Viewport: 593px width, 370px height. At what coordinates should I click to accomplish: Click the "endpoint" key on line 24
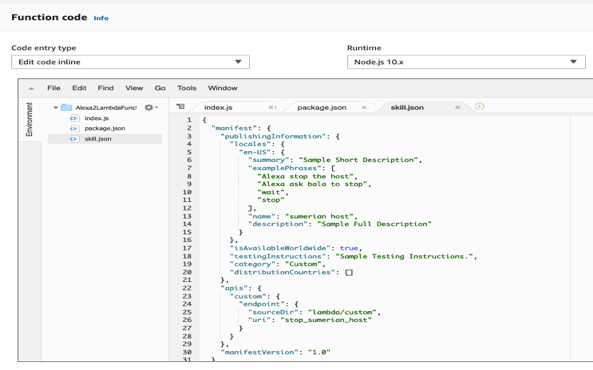[261, 304]
